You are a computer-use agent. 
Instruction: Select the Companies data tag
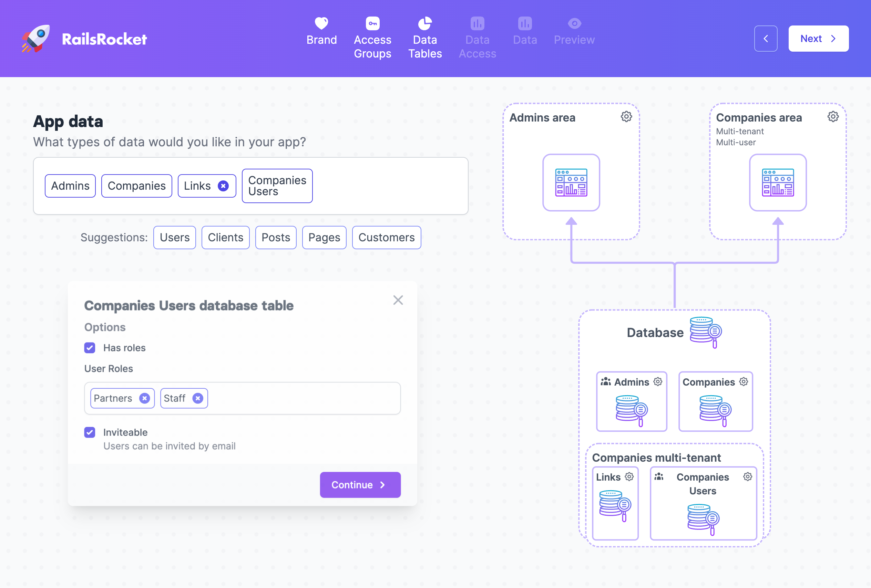(137, 186)
